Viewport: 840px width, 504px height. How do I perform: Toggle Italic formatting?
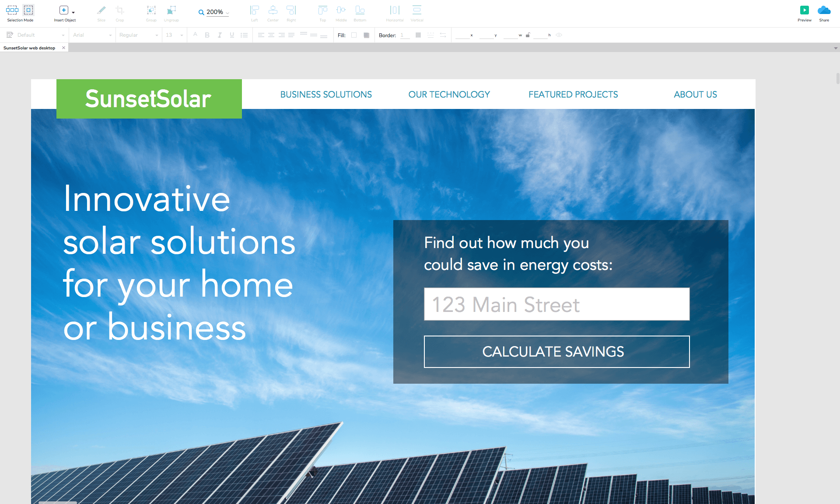pos(220,35)
